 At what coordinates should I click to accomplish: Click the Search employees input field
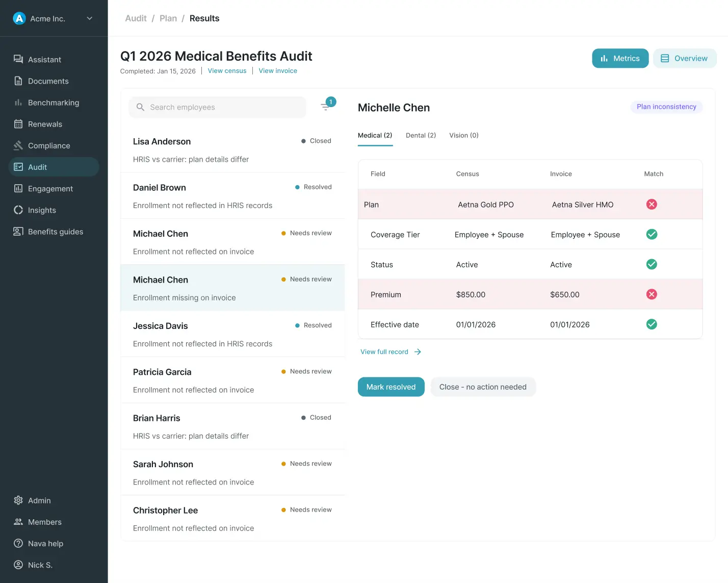(x=218, y=107)
